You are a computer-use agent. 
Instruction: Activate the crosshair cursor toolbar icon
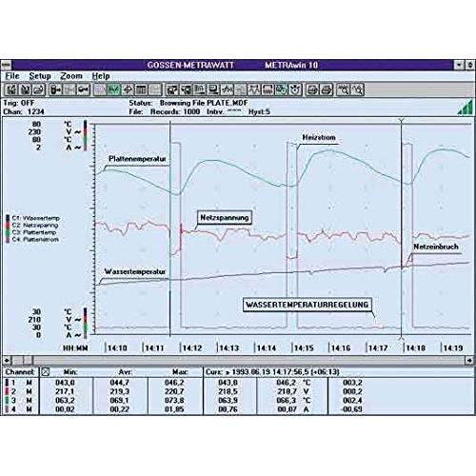point(128,89)
